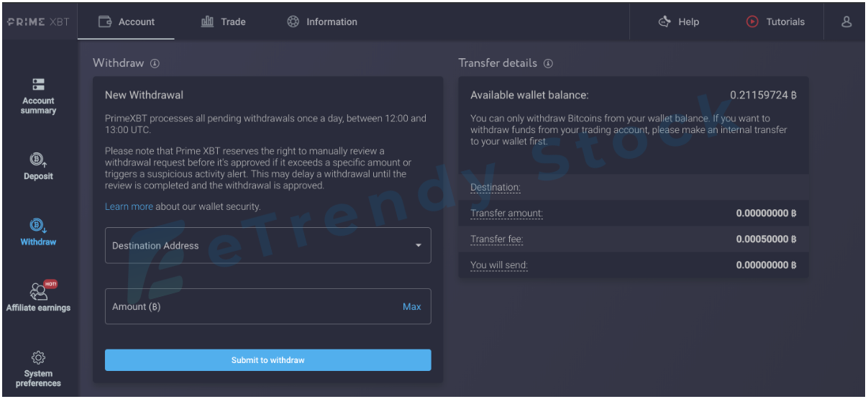Click the New Withdrawal heading
This screenshot has width=868, height=399.
(144, 95)
